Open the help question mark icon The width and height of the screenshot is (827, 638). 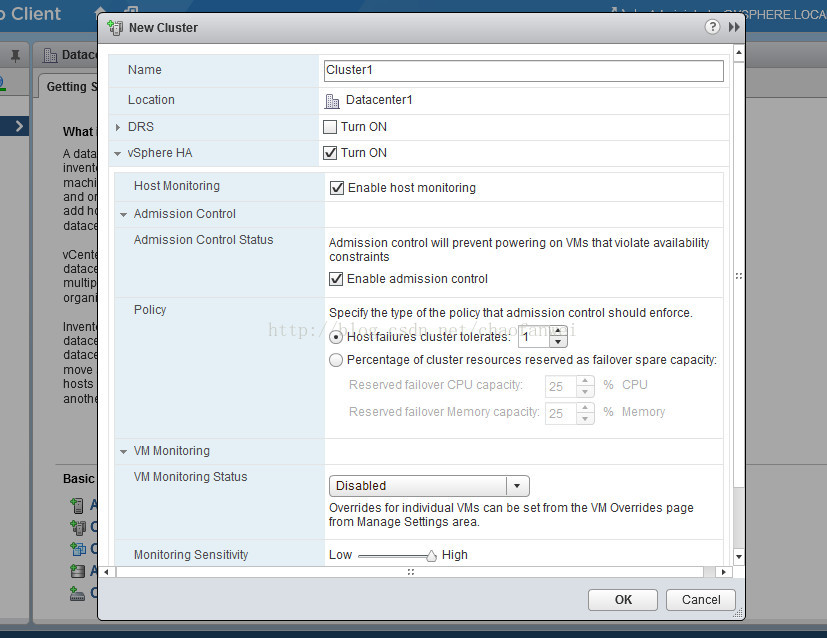tap(712, 26)
